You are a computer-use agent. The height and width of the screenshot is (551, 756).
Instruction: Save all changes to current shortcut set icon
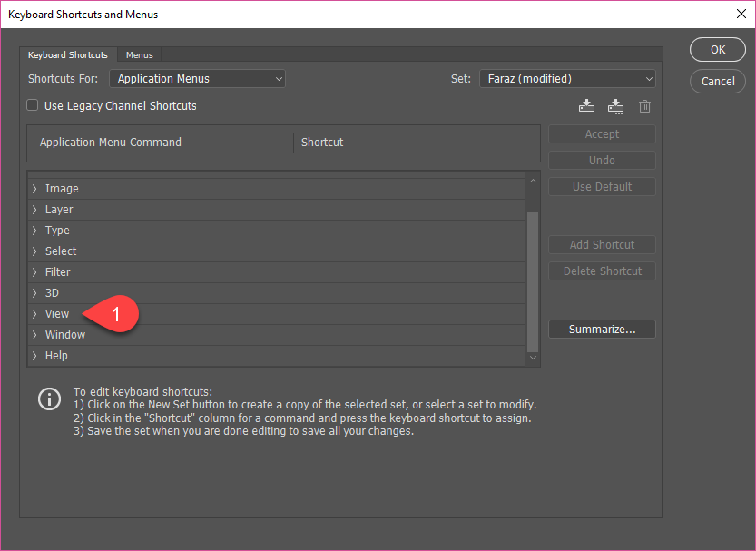click(586, 105)
